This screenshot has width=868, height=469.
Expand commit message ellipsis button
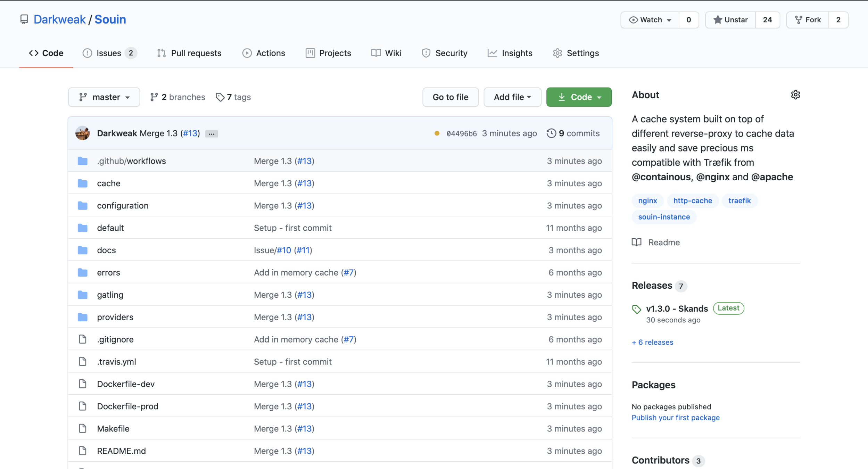[x=211, y=134]
